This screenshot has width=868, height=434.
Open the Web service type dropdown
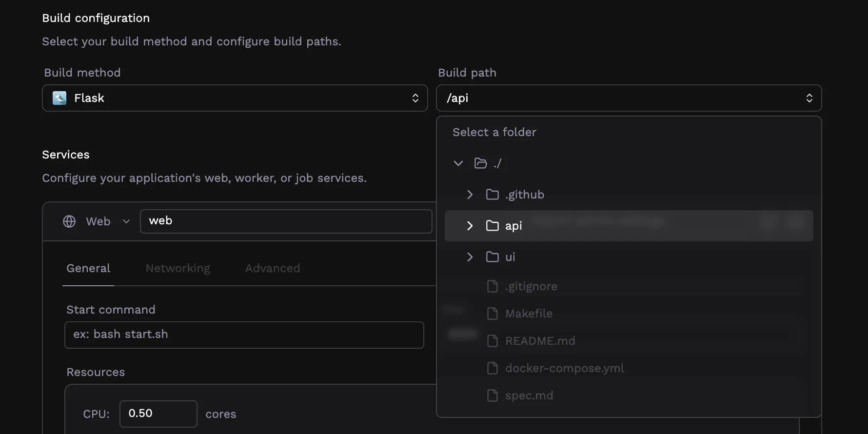point(97,221)
